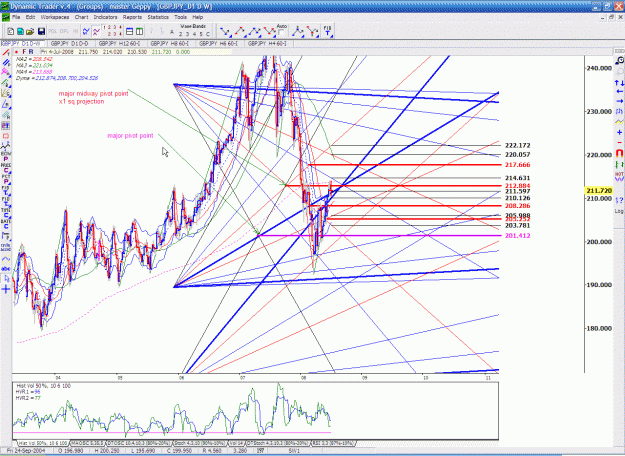Click the blue plus icon in right sidebar
The width and height of the screenshot is (625, 456).
[619, 132]
